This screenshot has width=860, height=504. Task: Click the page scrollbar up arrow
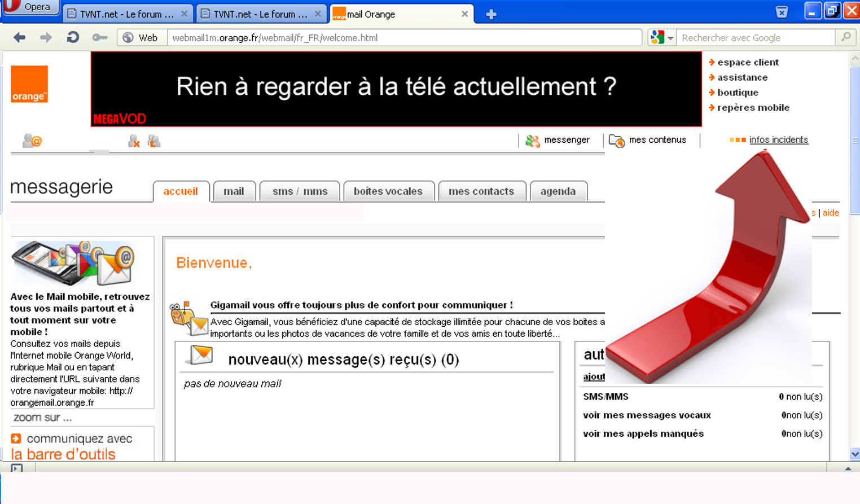tap(854, 58)
